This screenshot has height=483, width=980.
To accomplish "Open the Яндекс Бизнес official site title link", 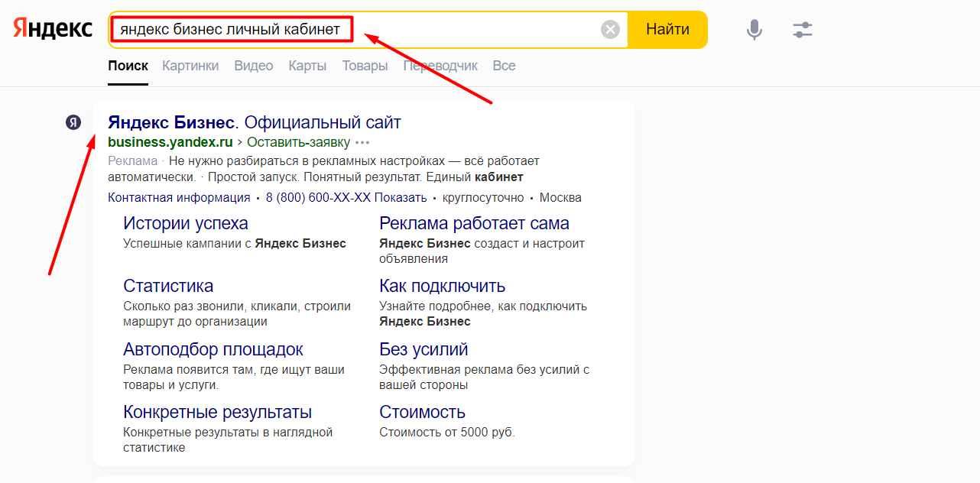I will coord(254,122).
